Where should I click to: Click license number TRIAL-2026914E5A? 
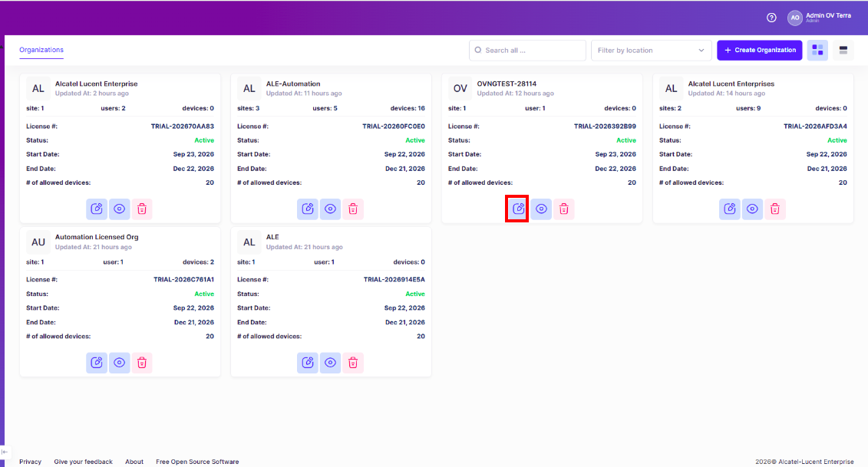pos(394,280)
